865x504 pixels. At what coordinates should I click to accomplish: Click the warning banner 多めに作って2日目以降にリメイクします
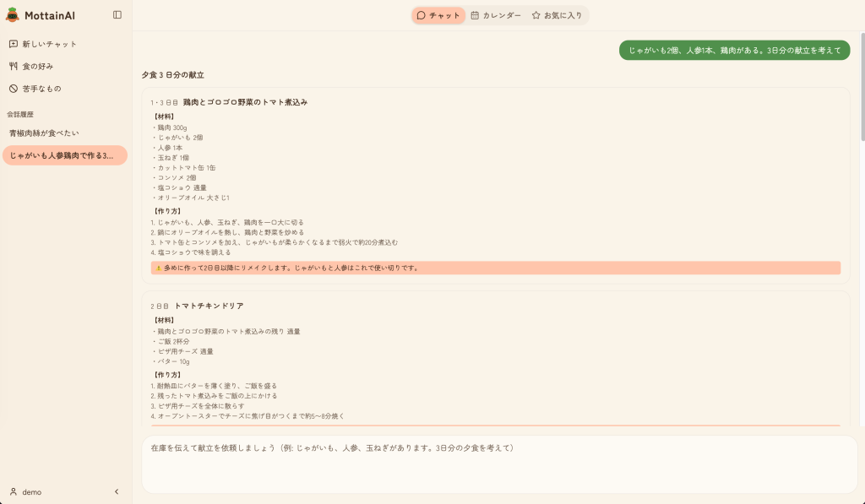495,268
